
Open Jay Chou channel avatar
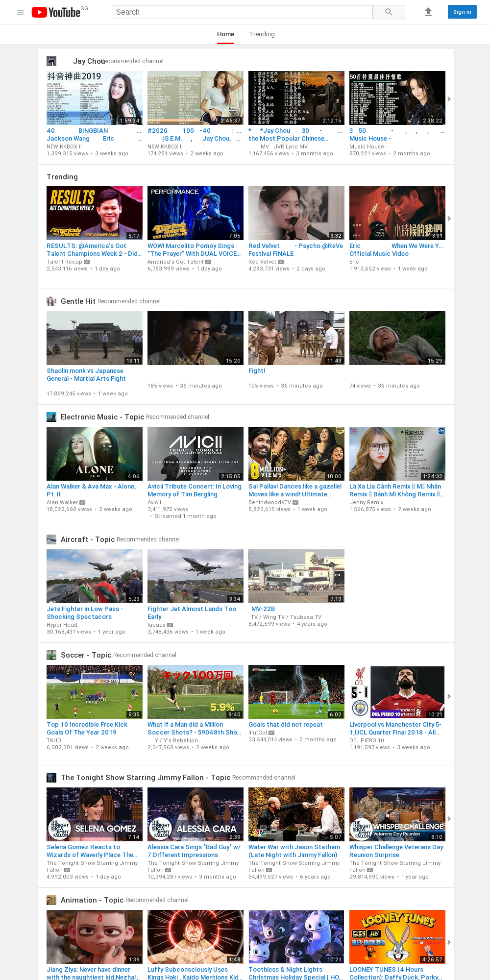click(x=51, y=61)
